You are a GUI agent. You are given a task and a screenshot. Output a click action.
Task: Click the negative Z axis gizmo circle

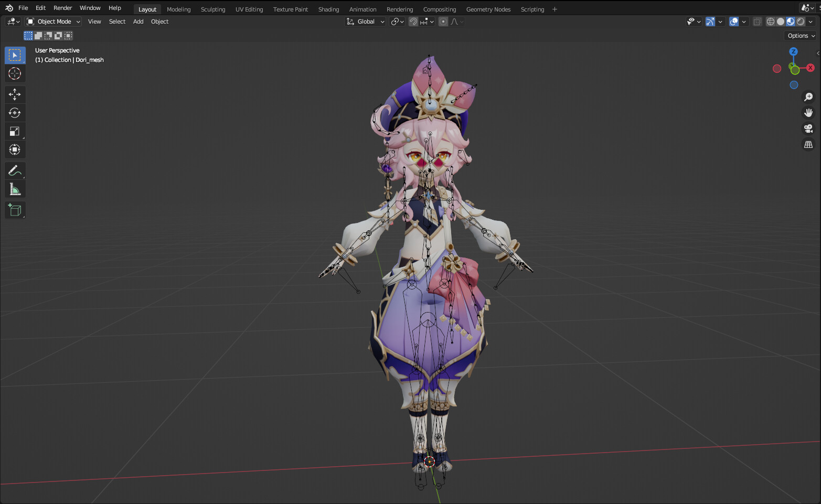[794, 85]
